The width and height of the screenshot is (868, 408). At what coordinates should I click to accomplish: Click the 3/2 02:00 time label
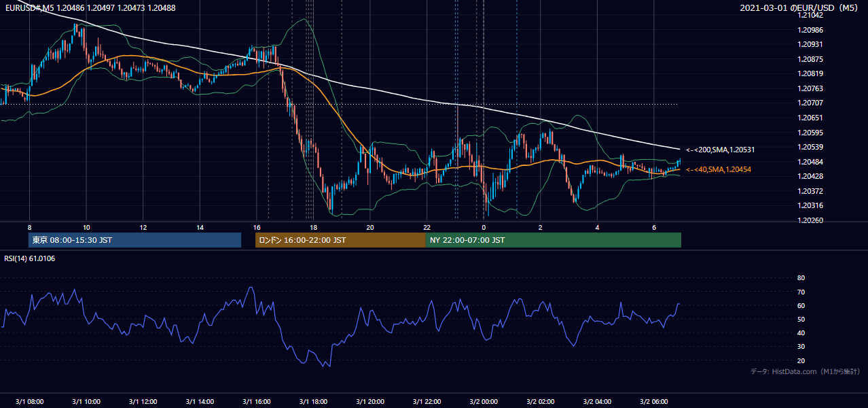coord(540,402)
